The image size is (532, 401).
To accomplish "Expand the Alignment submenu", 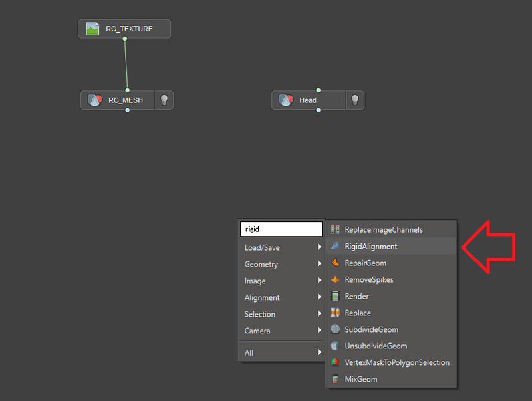I will pyautogui.click(x=281, y=297).
